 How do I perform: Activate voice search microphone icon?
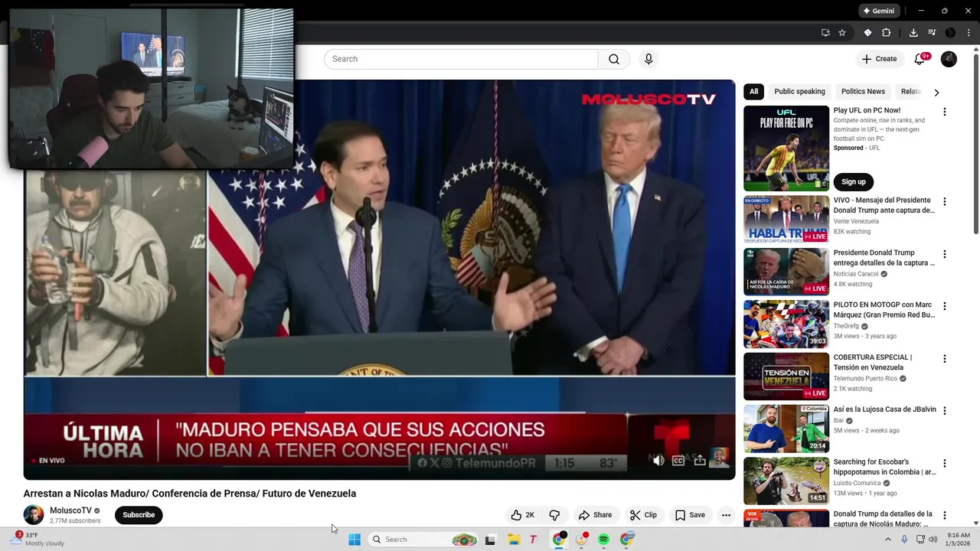tap(648, 59)
